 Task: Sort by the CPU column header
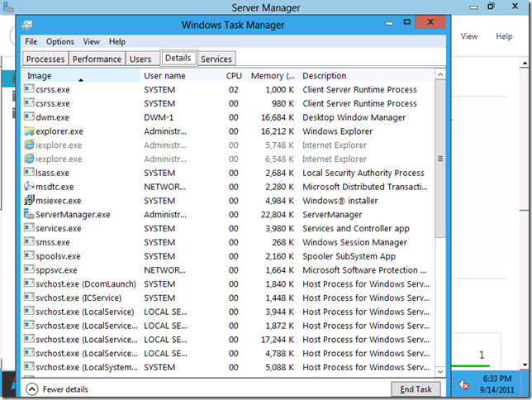[x=234, y=75]
